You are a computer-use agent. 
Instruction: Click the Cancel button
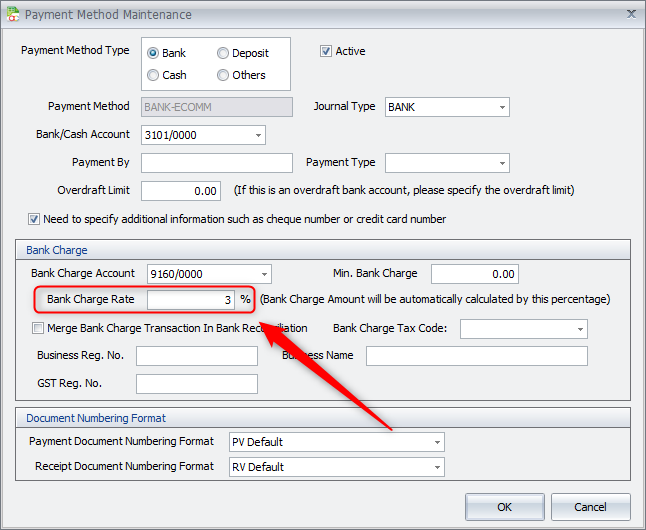tap(590, 507)
